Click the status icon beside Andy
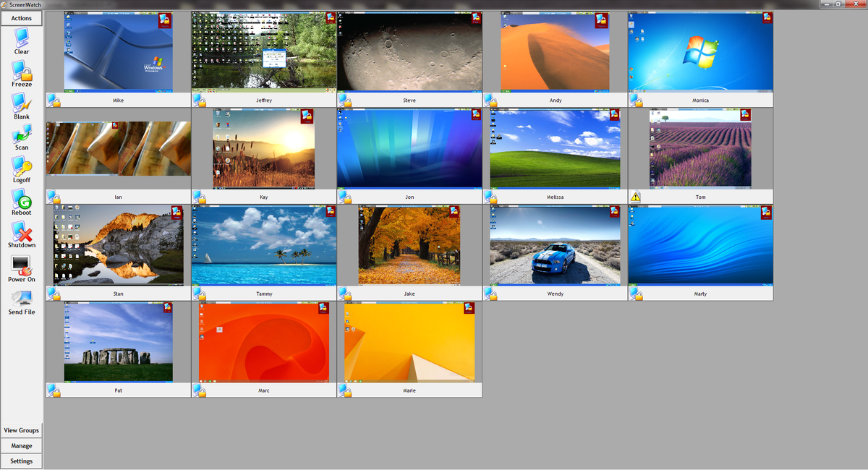 (490, 101)
